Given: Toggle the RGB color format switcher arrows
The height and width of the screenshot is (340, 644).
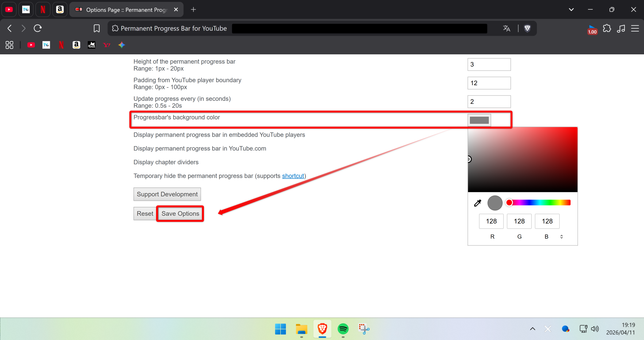Looking at the screenshot, I should [x=561, y=236].
